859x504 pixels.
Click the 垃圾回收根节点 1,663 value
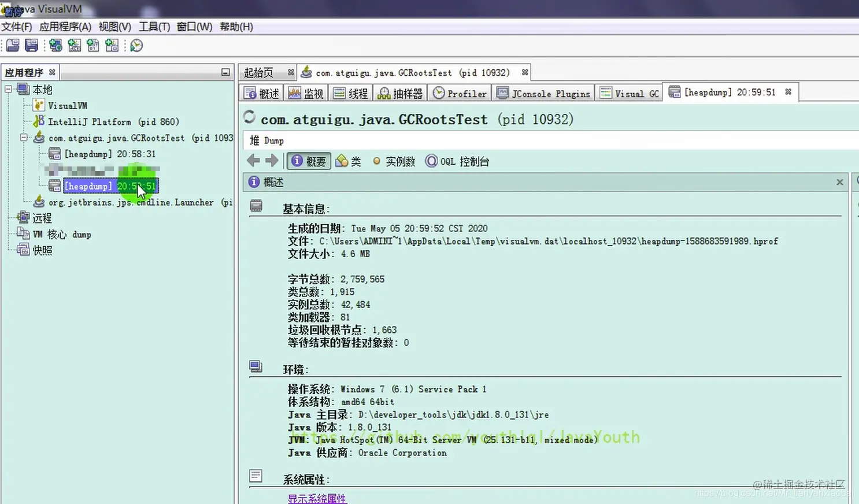(384, 330)
